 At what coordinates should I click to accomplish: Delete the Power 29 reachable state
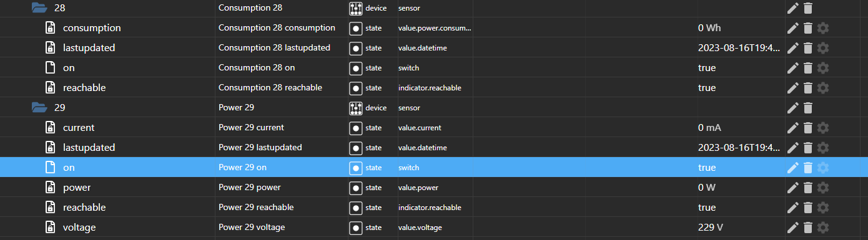[808, 208]
